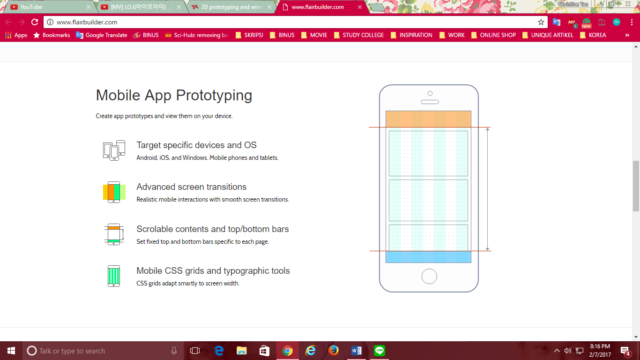Open the Windows Store from the taskbar
The width and height of the screenshot is (640, 360).
[x=264, y=351]
